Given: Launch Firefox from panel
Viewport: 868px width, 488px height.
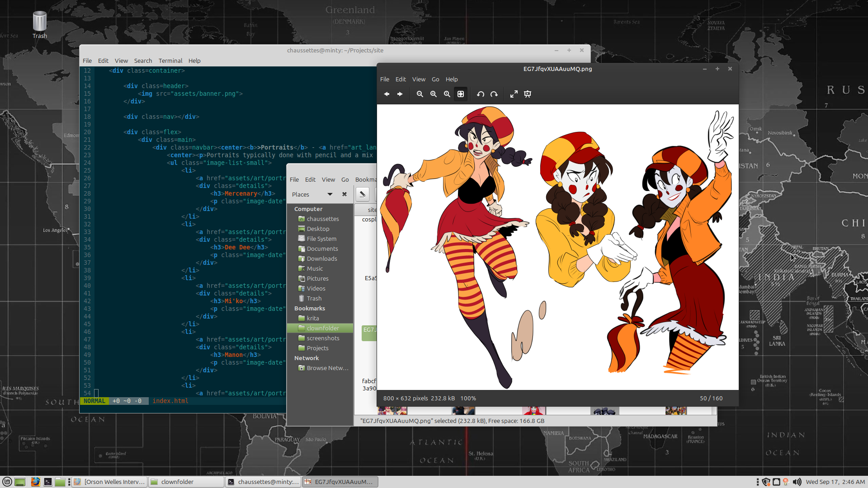Looking at the screenshot, I should coord(36,482).
